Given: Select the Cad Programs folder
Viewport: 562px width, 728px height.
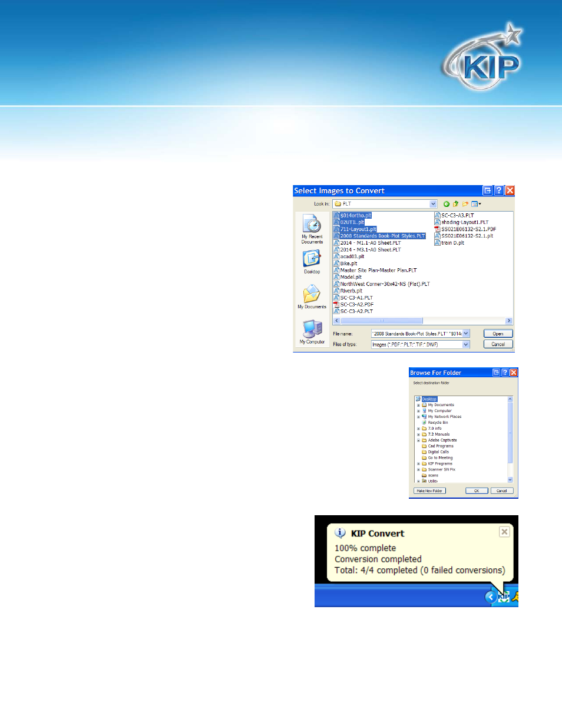Looking at the screenshot, I should 441,446.
